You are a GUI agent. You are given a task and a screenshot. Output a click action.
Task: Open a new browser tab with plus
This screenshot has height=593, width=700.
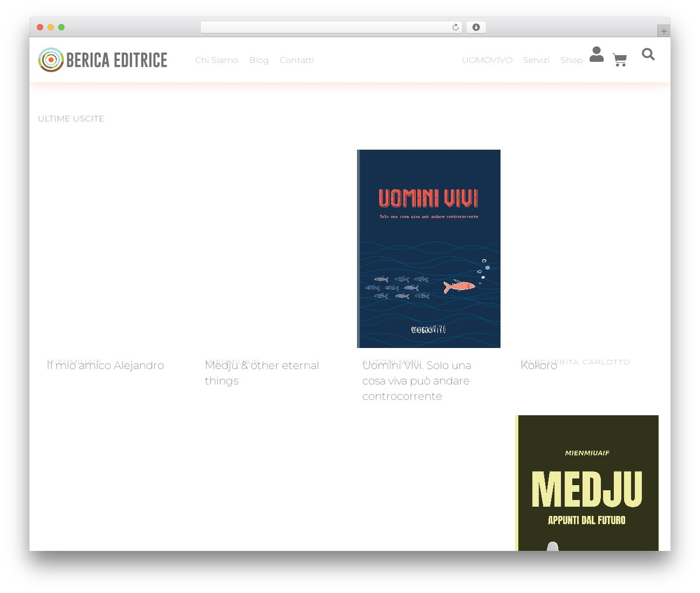click(663, 31)
